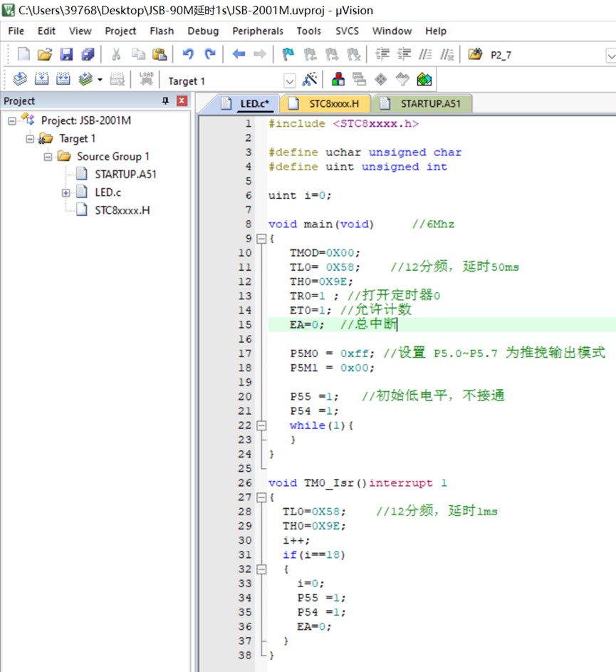Unindent selected lines icon
Image resolution: width=616 pixels, height=672 pixels.
tap(404, 54)
